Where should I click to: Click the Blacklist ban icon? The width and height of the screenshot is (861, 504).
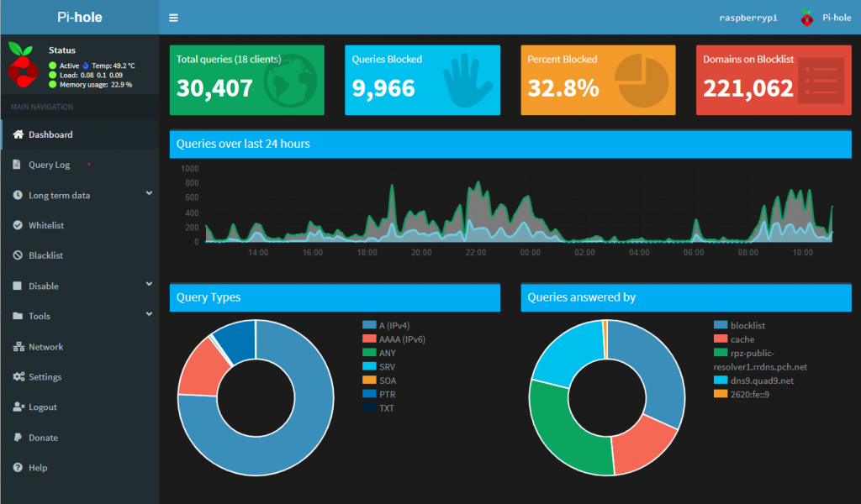[18, 255]
